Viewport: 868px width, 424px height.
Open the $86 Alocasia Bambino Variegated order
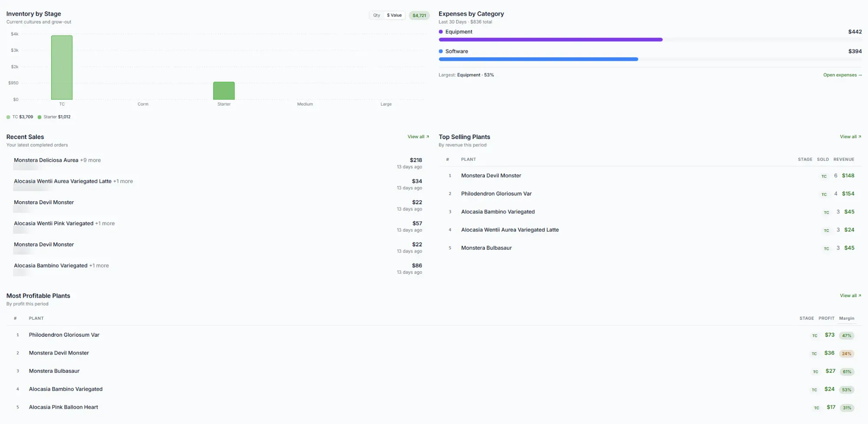pyautogui.click(x=218, y=269)
